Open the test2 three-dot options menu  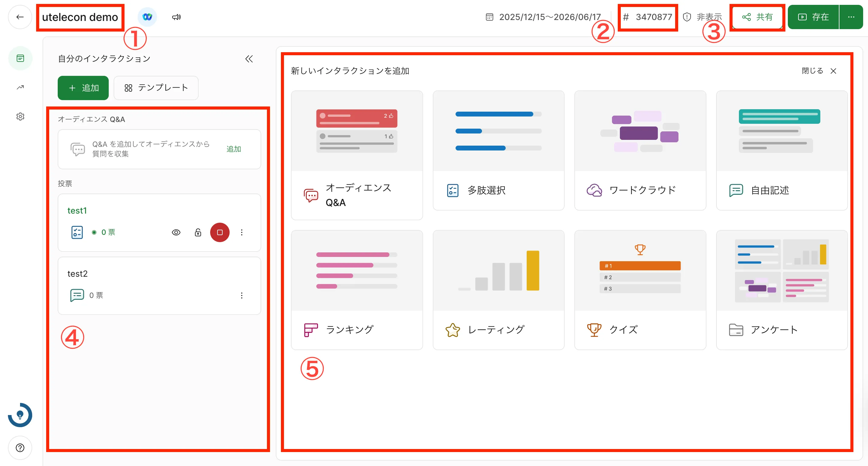point(241,295)
